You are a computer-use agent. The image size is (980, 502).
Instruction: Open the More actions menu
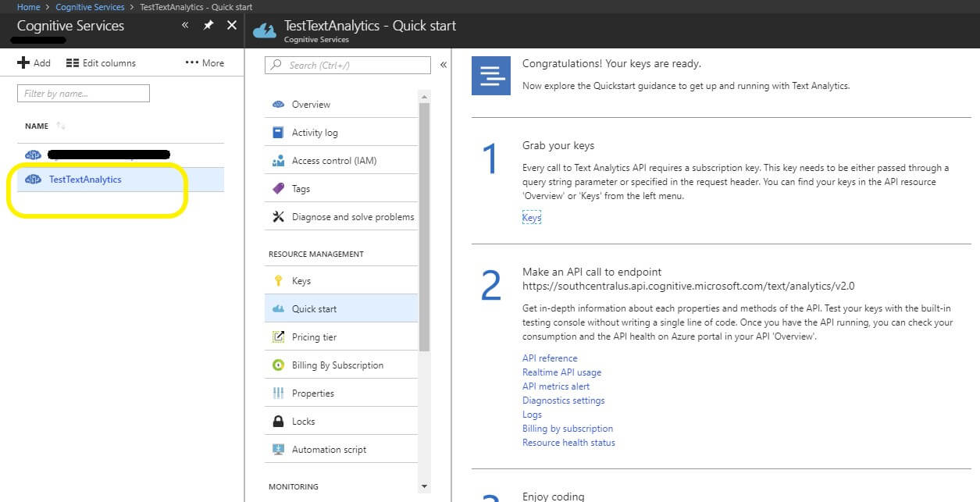[205, 62]
